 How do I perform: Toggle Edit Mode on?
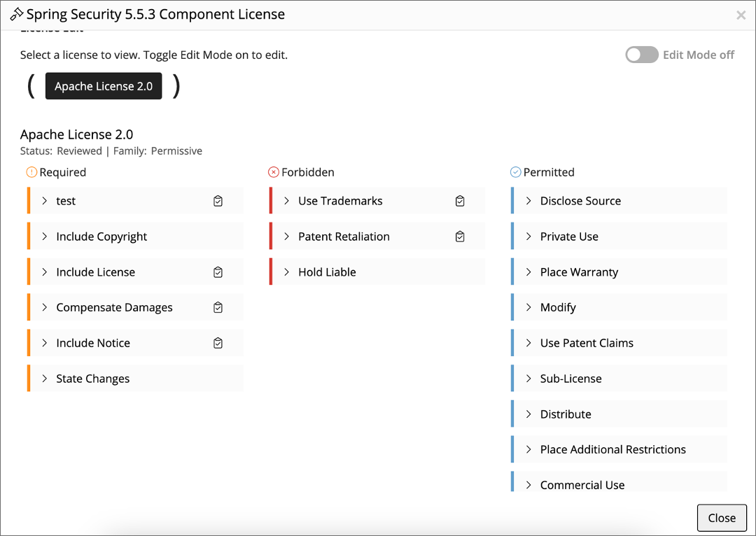[x=641, y=55]
